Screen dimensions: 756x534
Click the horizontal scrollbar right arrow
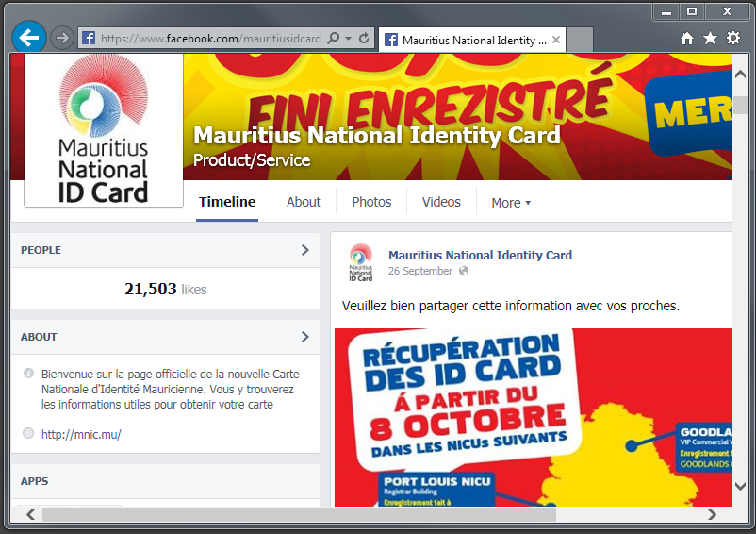pos(712,515)
